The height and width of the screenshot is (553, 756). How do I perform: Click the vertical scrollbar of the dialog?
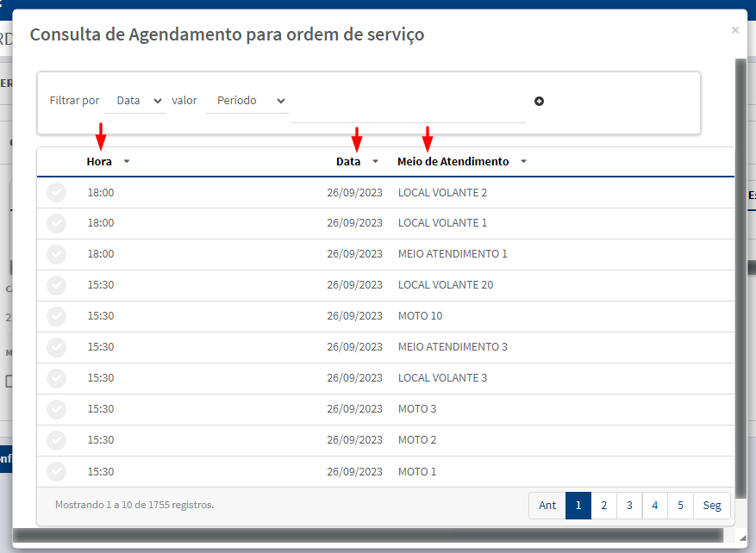(740, 279)
